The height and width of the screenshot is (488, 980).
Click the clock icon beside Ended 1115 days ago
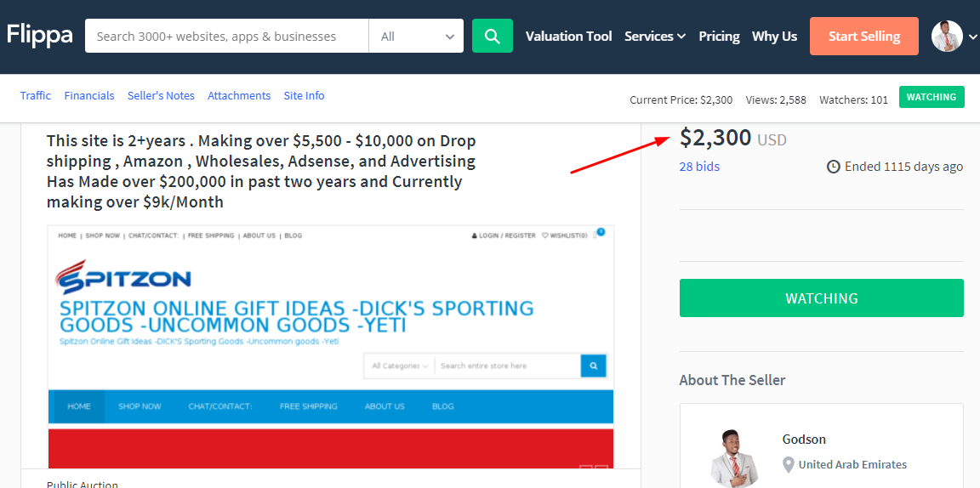(x=833, y=167)
